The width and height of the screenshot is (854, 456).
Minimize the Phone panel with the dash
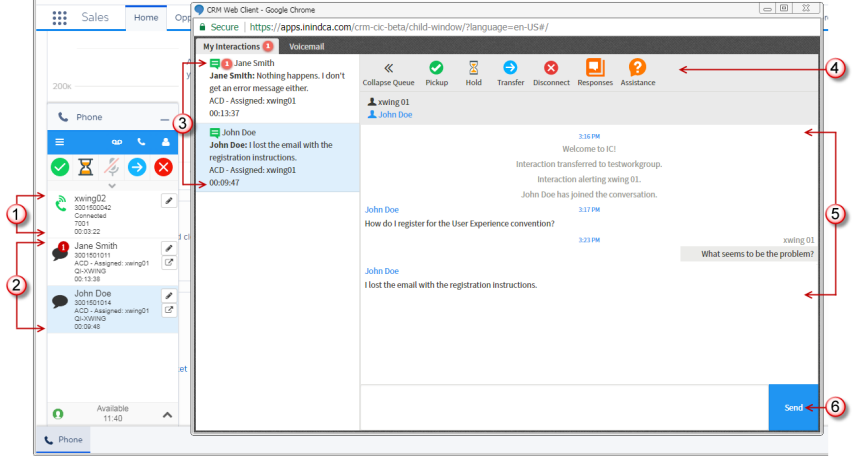[x=164, y=118]
